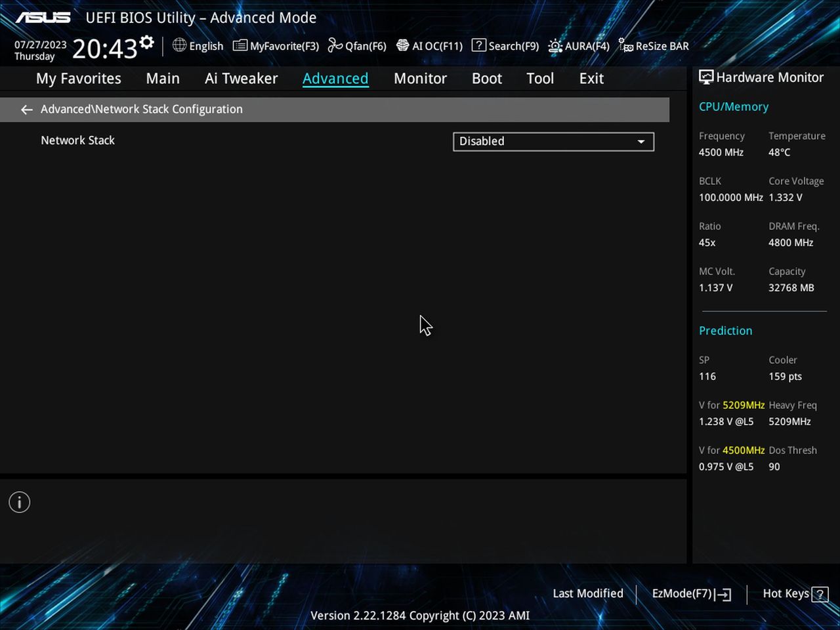The image size is (840, 630).
Task: Click the ASUS logo
Action: pyautogui.click(x=43, y=18)
